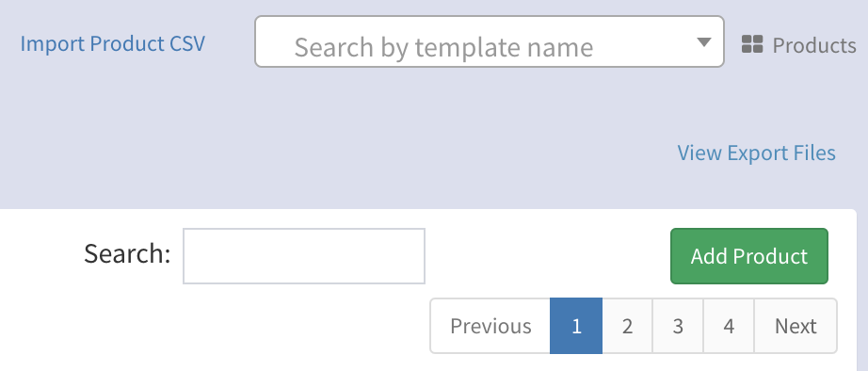868x371 pixels.
Task: Select the Products view label
Action: (x=814, y=45)
